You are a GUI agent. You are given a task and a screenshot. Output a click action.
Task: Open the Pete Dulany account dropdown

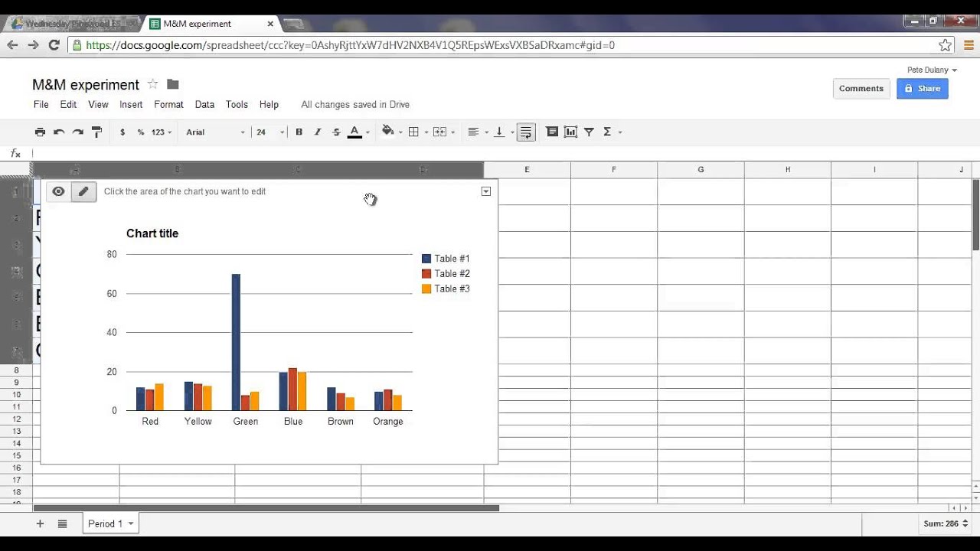932,70
